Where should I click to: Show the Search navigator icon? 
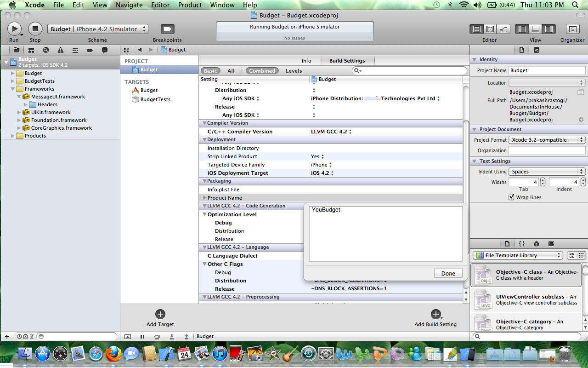tap(46, 50)
